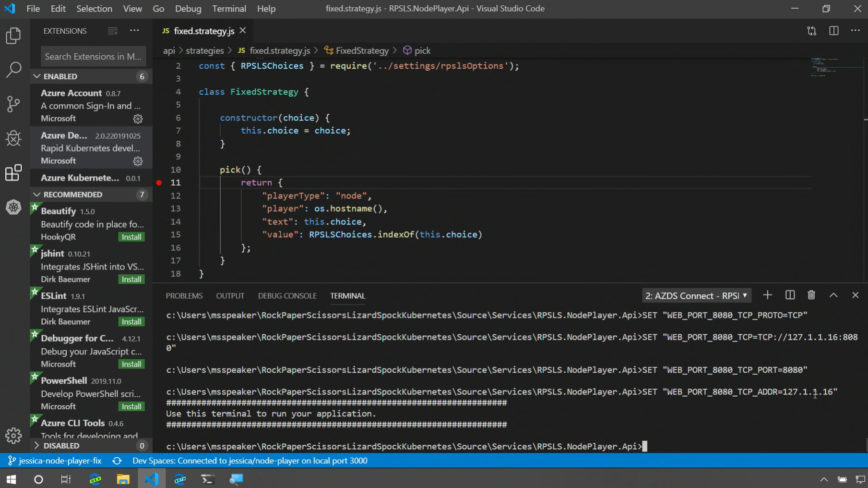
Task: Collapse the ENABLED extensions section
Action: coord(37,76)
